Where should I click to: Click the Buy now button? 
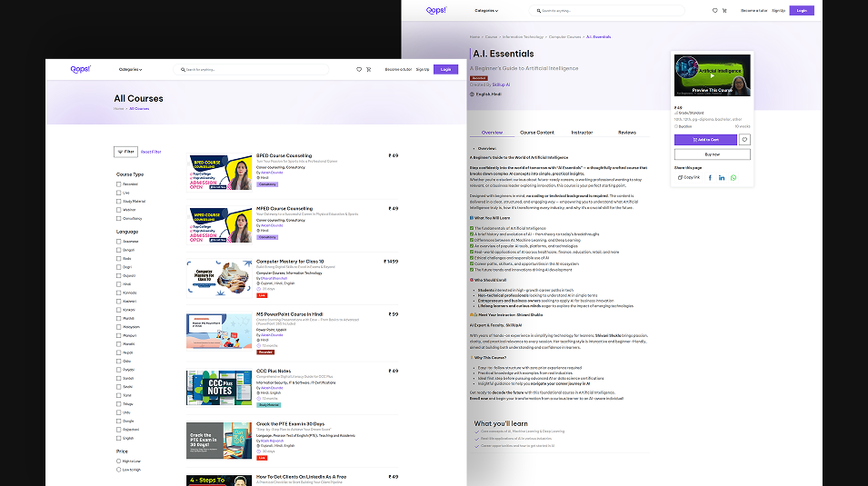[713, 154]
